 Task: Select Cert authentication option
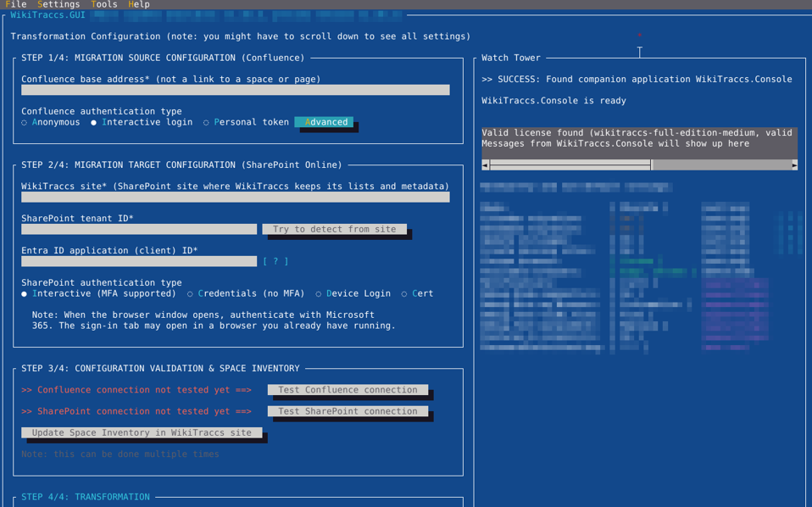pos(417,293)
